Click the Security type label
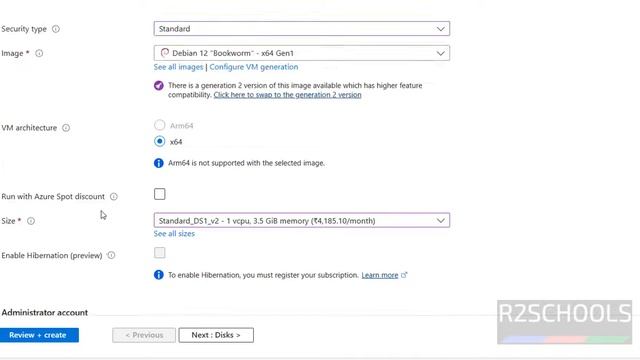The width and height of the screenshot is (640, 360). click(24, 29)
